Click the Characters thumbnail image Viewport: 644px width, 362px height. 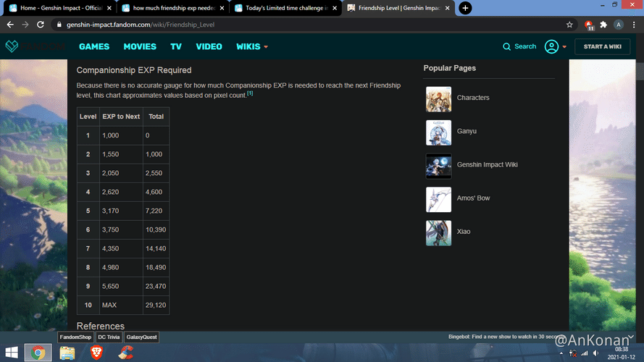(x=439, y=99)
